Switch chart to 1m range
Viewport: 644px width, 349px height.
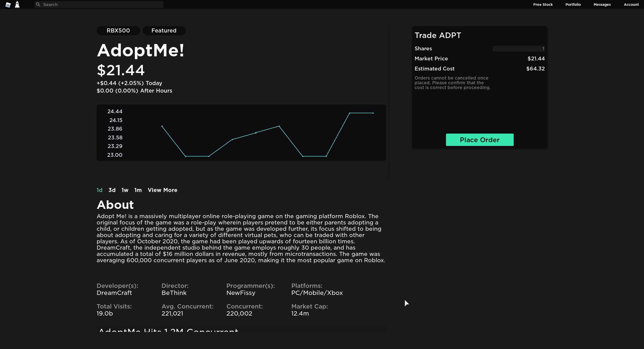(x=138, y=190)
